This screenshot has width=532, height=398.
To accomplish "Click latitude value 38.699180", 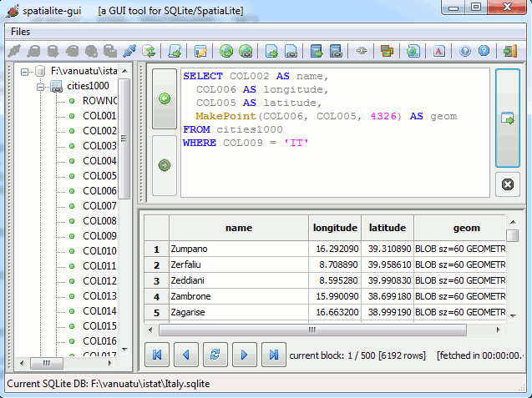I will pos(388,297).
